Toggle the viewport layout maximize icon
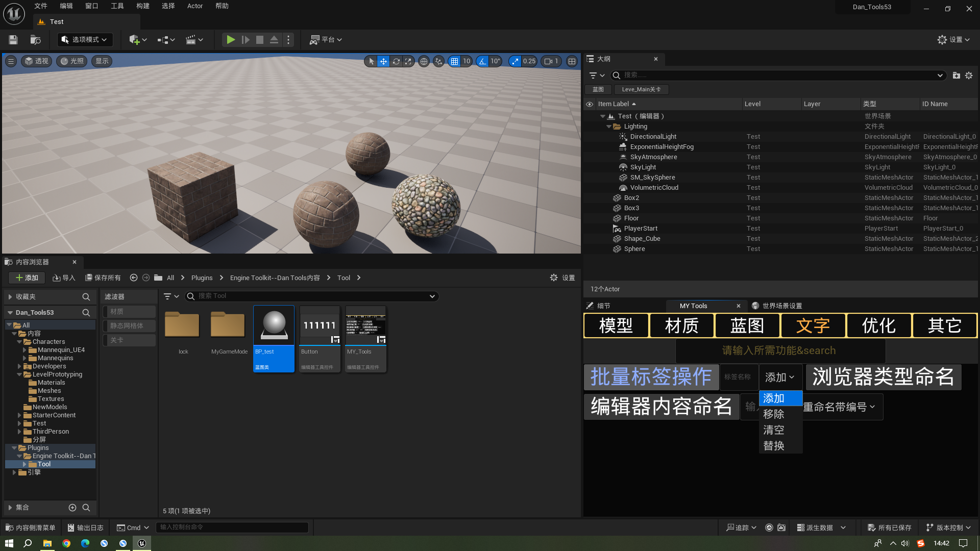The width and height of the screenshot is (980, 551). [x=572, y=61]
